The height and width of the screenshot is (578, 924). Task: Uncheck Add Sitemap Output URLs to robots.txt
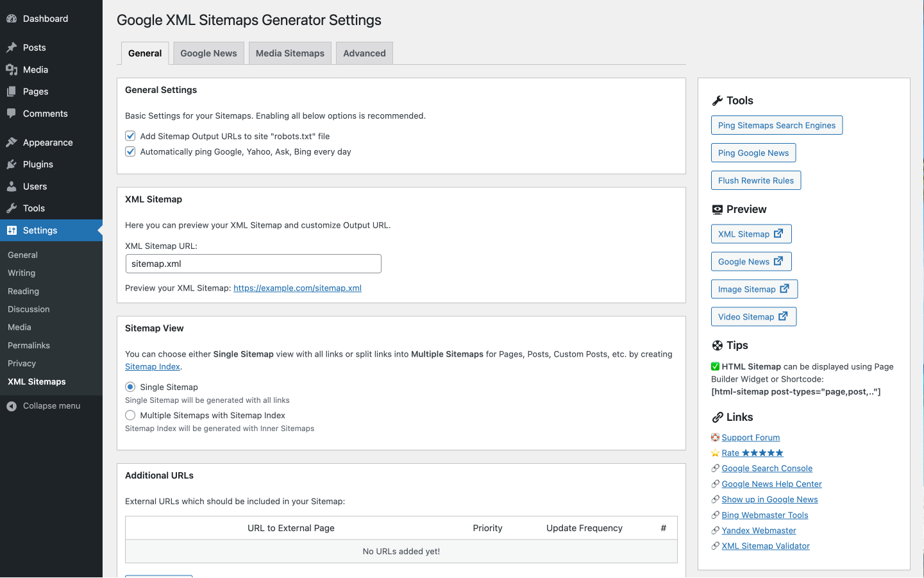click(x=130, y=136)
